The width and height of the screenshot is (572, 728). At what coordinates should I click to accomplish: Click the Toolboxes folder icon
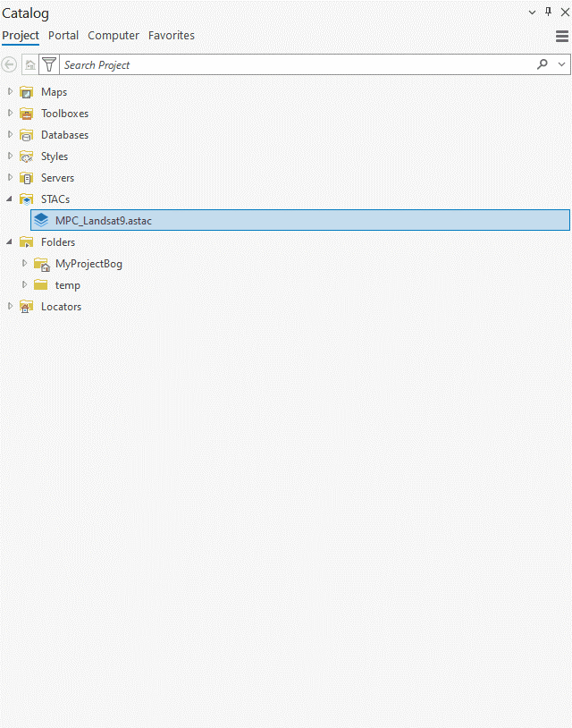tap(27, 114)
